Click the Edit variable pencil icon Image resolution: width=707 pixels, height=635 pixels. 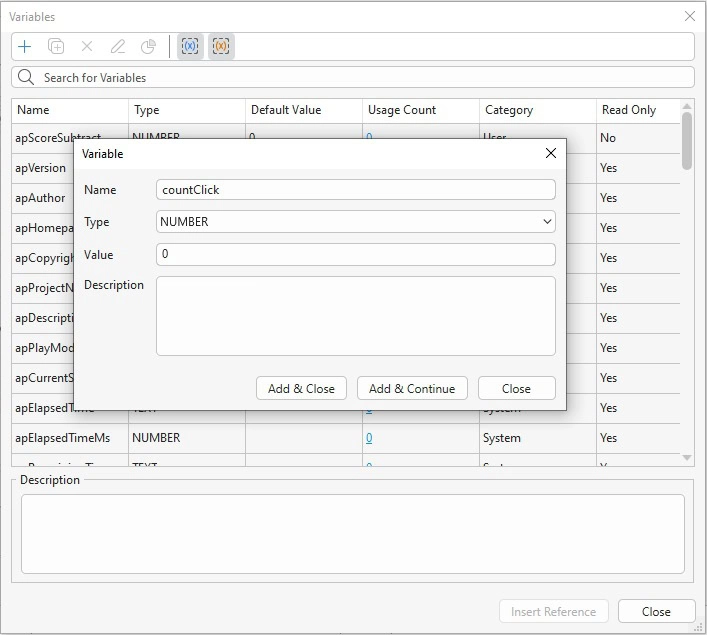[118, 46]
